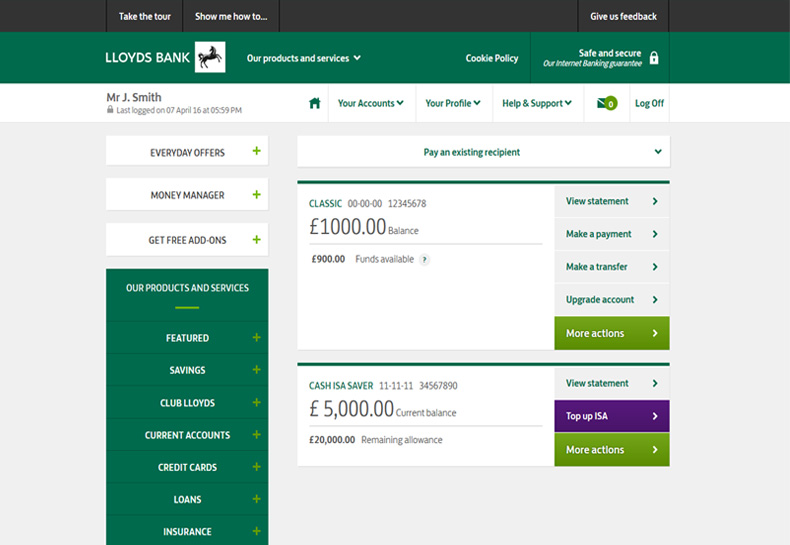
Task: Expand the Savings products category
Action: coord(187,370)
